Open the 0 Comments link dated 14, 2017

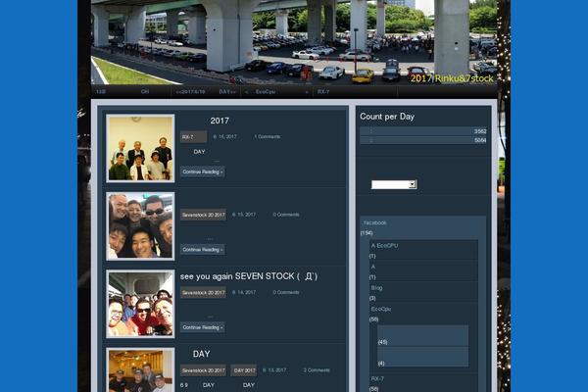coord(286,292)
